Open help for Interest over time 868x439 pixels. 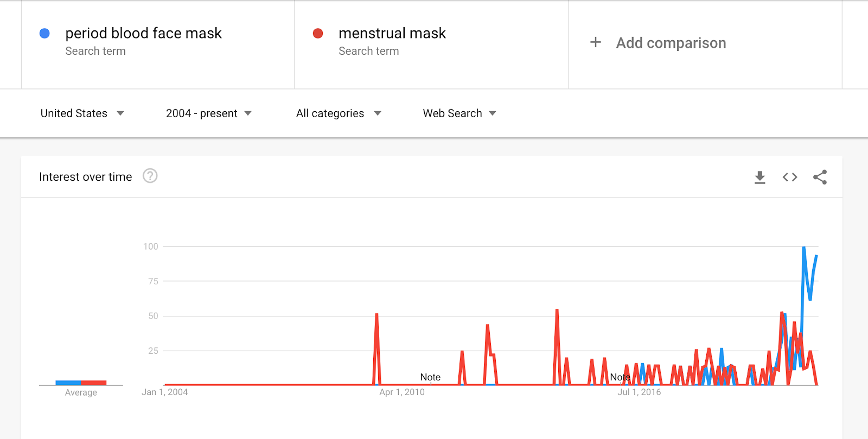point(150,176)
